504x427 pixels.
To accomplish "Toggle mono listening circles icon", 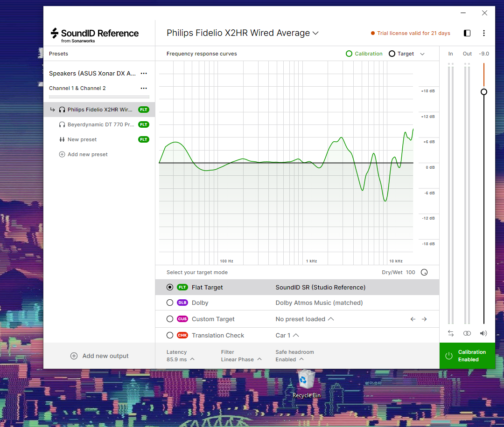I will point(467,333).
